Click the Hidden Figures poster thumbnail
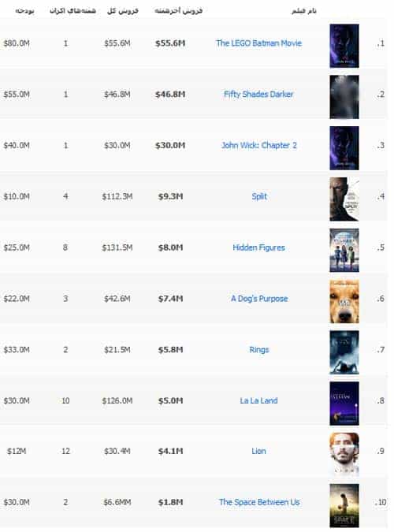 344,250
